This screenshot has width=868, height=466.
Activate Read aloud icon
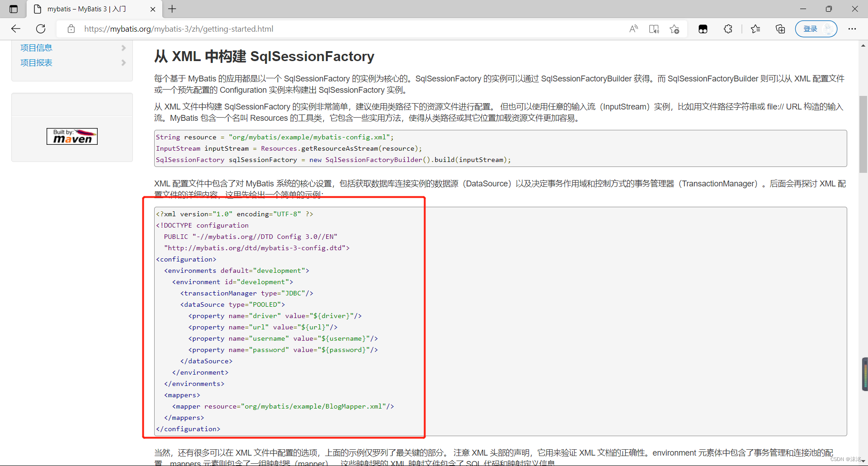(633, 29)
